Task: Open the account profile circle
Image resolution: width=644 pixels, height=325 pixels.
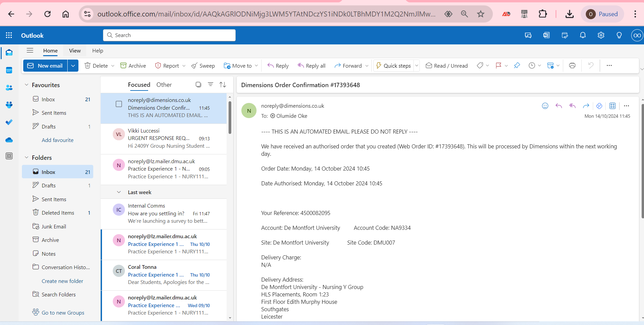Action: [637, 35]
